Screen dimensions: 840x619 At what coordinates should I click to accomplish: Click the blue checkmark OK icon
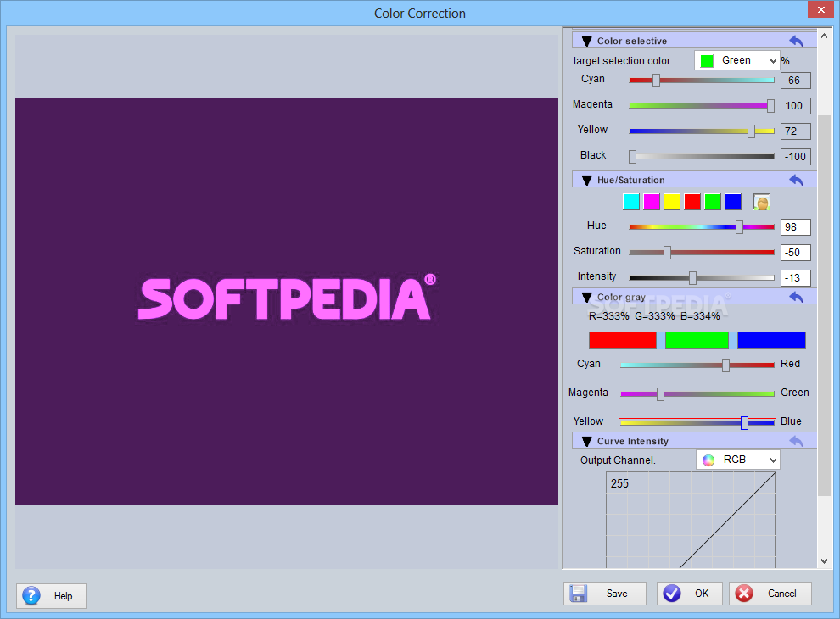(x=672, y=594)
